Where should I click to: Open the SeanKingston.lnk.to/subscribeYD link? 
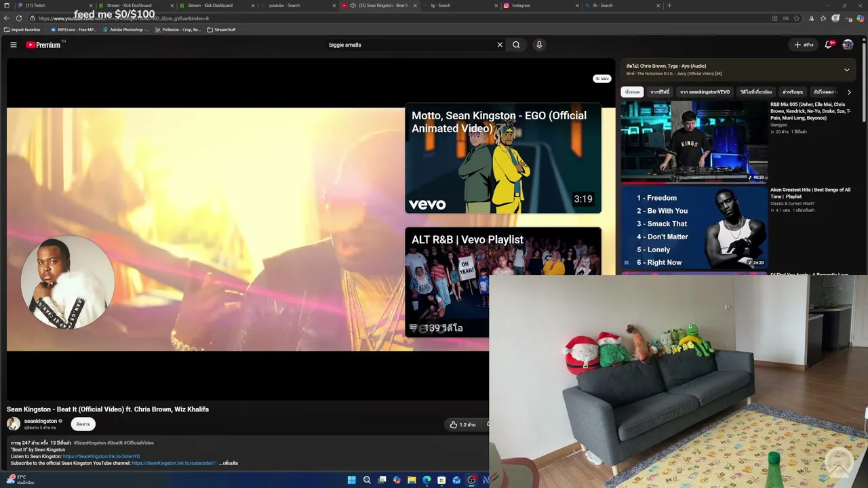tap(174, 463)
